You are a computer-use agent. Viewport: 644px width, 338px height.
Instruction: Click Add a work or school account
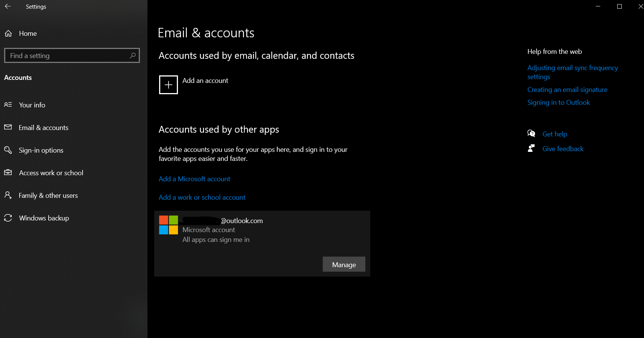coord(202,197)
